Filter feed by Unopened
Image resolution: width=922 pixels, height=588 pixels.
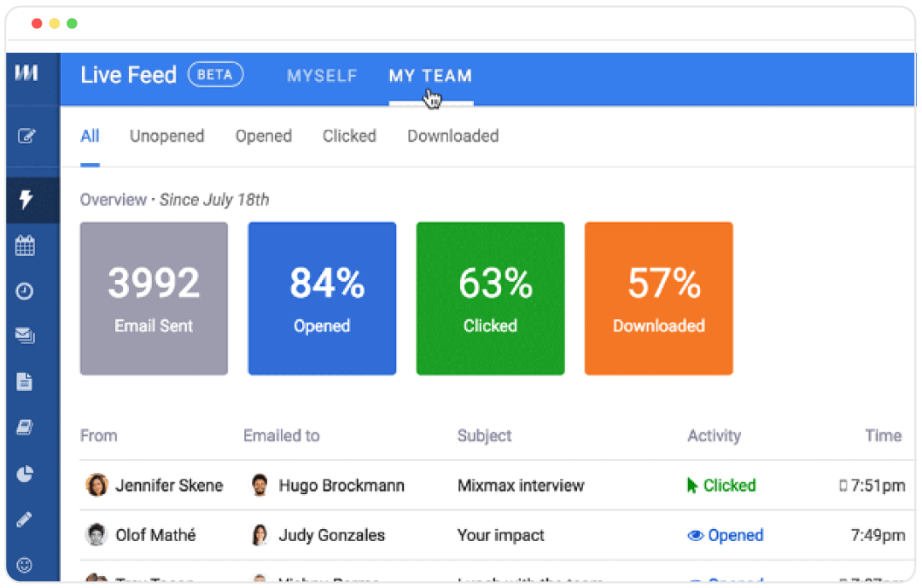(x=167, y=136)
